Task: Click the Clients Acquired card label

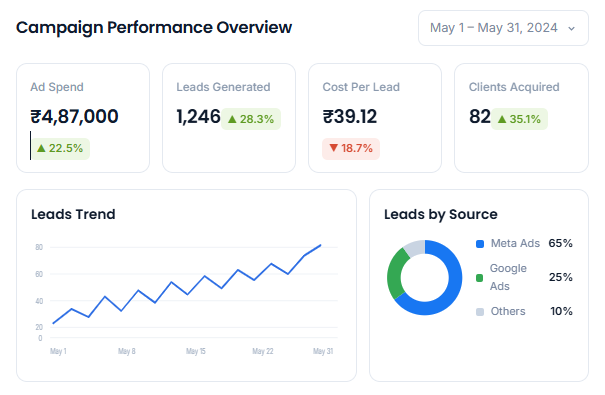Action: tap(514, 87)
